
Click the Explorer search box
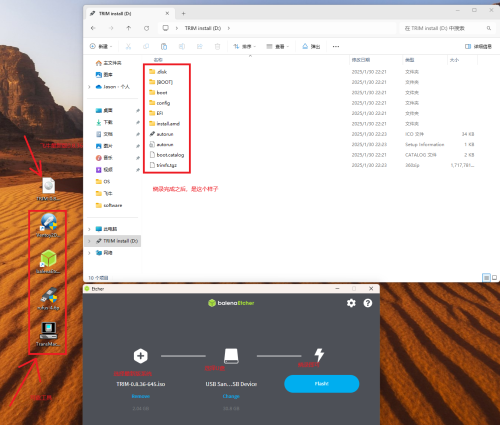click(447, 28)
